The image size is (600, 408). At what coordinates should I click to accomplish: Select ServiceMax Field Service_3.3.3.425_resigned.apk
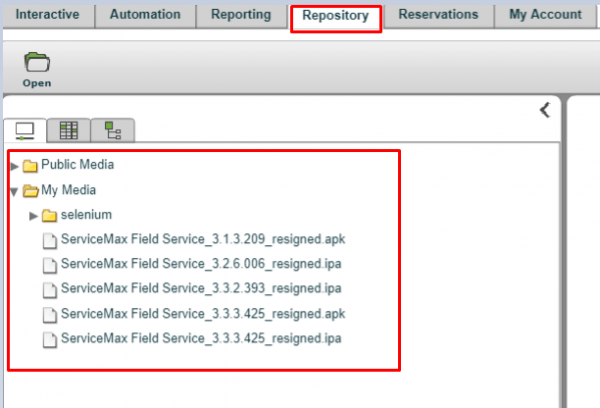point(203,314)
